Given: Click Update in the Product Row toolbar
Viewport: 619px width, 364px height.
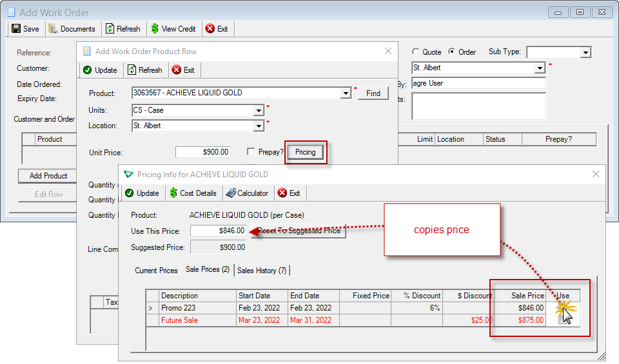Looking at the screenshot, I should point(101,70).
